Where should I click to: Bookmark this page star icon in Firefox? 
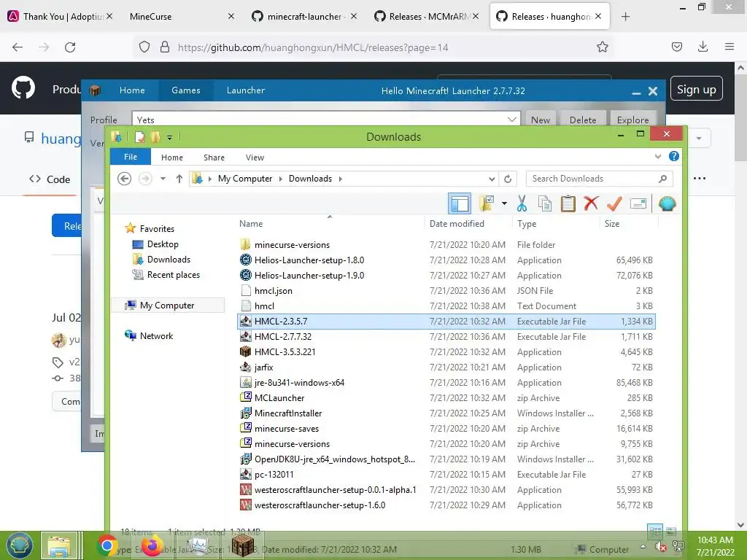pyautogui.click(x=602, y=47)
